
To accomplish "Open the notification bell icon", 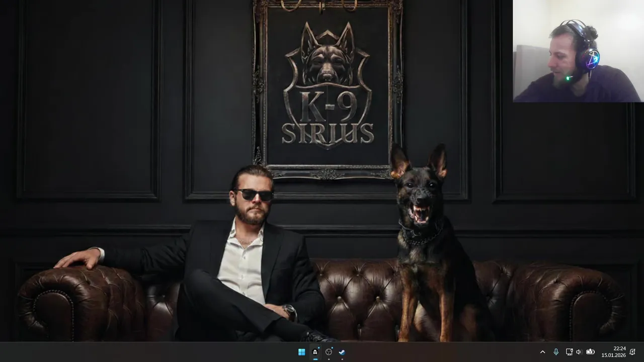I will point(632,352).
